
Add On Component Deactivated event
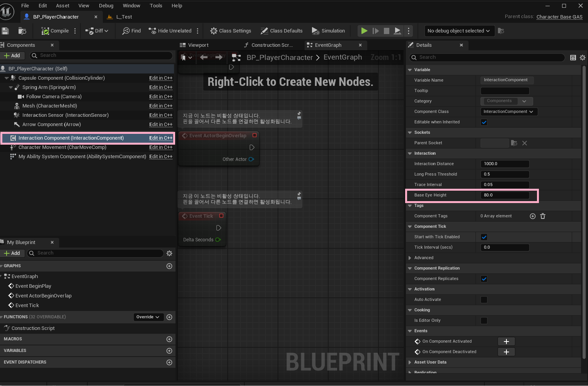(x=506, y=352)
